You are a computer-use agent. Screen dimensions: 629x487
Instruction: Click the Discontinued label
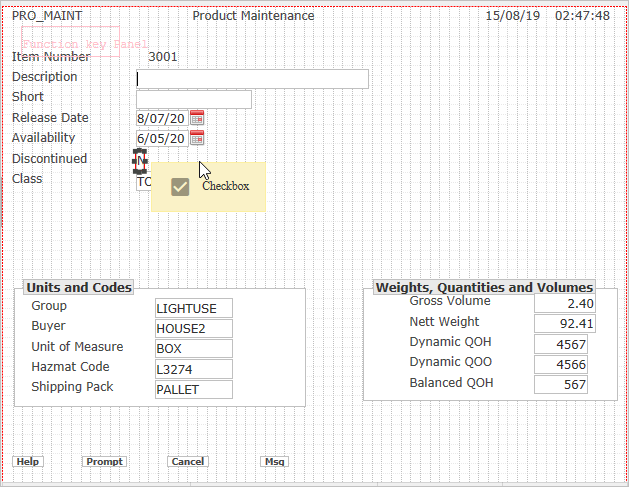pyautogui.click(x=49, y=158)
